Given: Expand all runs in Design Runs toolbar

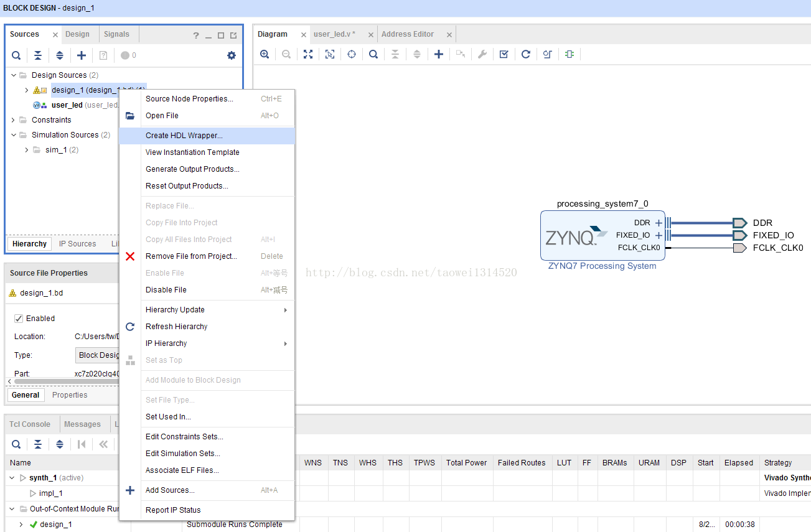Looking at the screenshot, I should pos(60,444).
